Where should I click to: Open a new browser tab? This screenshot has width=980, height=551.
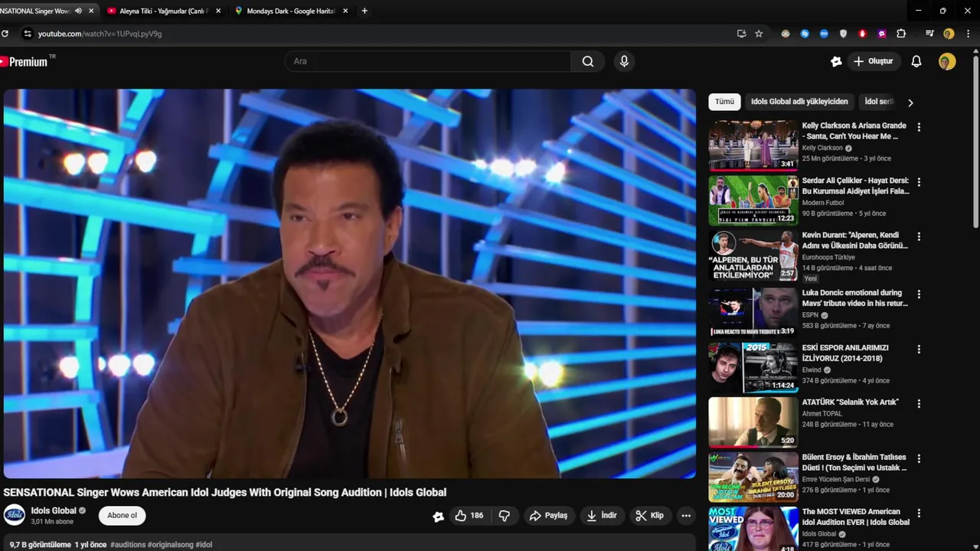[x=364, y=11]
